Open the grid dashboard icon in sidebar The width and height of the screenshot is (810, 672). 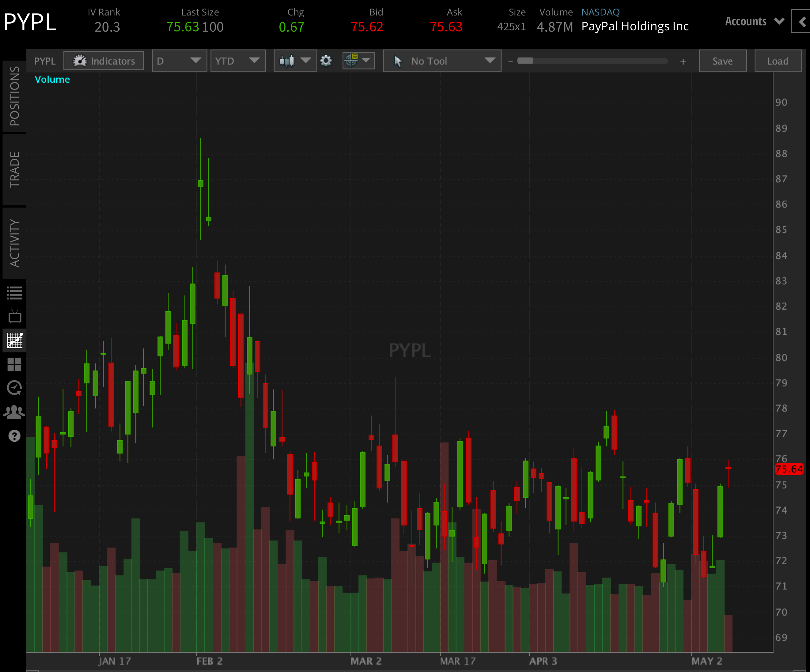(14, 365)
